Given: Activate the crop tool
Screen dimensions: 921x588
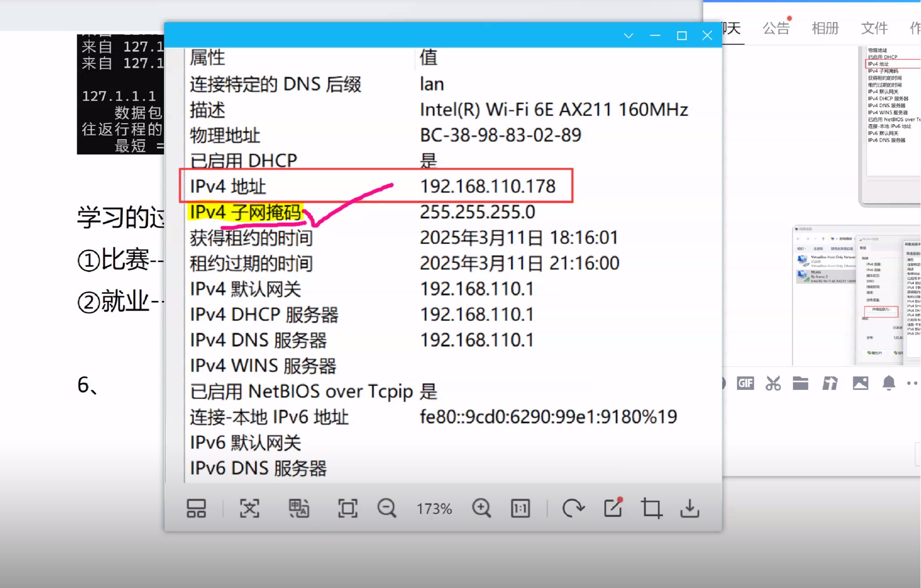Looking at the screenshot, I should pos(651,509).
